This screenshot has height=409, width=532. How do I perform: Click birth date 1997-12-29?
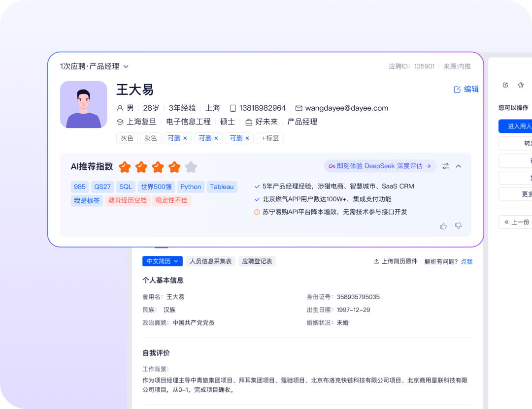point(353,310)
